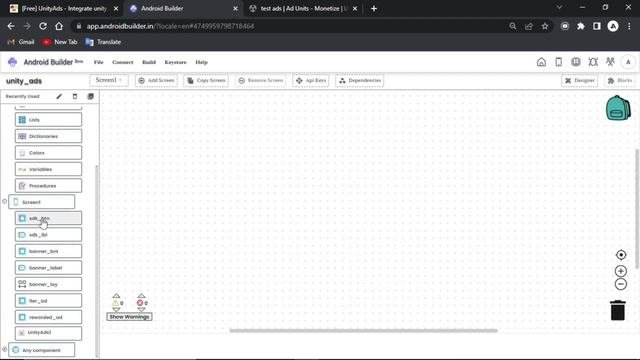Click the Copy Screen button
Screen dimensions: 640x360
click(206, 80)
